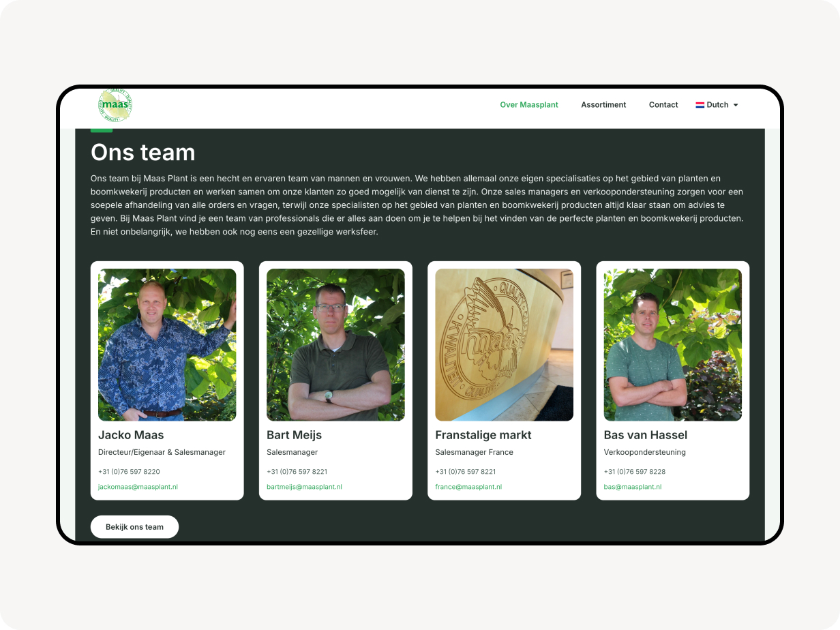The width and height of the screenshot is (840, 630).
Task: Select Bart Meijs's portrait photo
Action: pyautogui.click(x=335, y=345)
